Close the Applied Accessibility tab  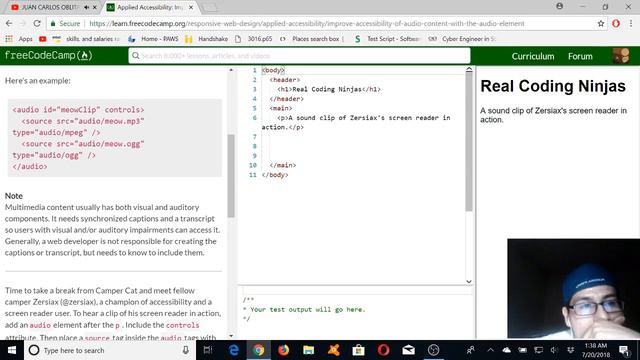(x=191, y=7)
